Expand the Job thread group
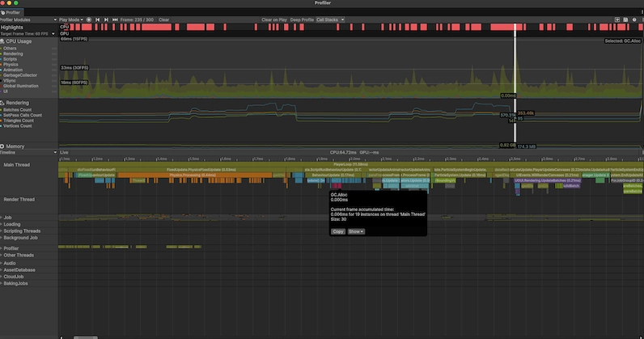 2,218
